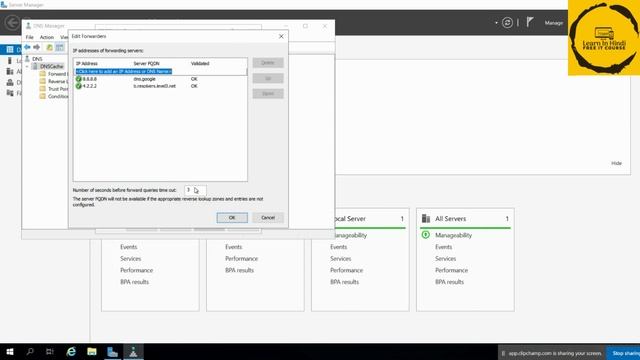Viewport: 640px width, 360px height.
Task: Select the Local Server icon in Server Manager sidebar
Action: coord(10,60)
